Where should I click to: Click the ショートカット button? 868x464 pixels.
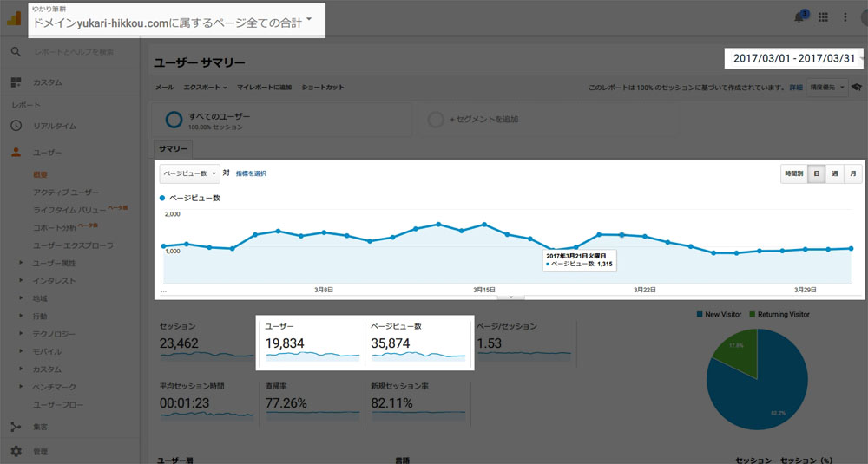(323, 88)
